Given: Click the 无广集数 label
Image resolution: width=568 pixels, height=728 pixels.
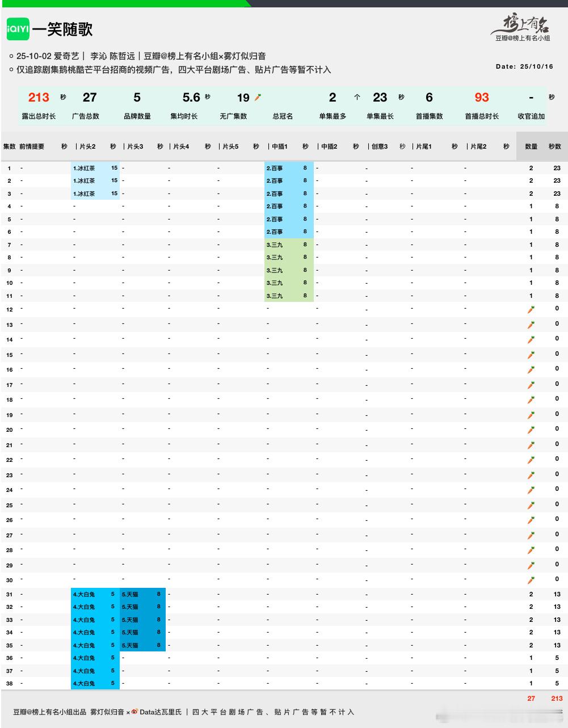Looking at the screenshot, I should (233, 116).
